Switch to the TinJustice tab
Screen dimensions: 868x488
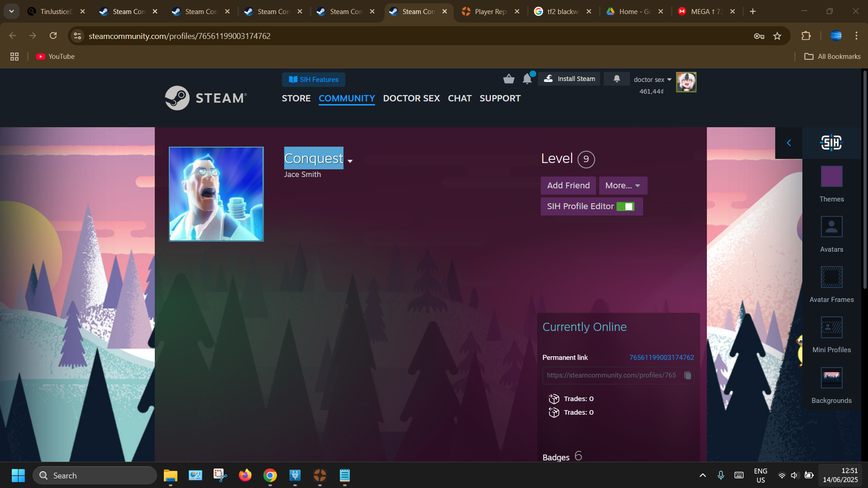tap(56, 11)
